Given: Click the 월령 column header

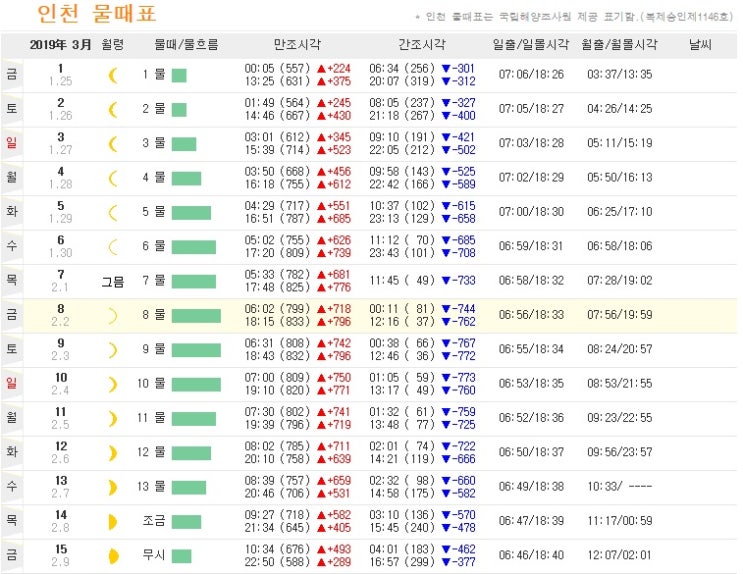Looking at the screenshot, I should tap(113, 45).
